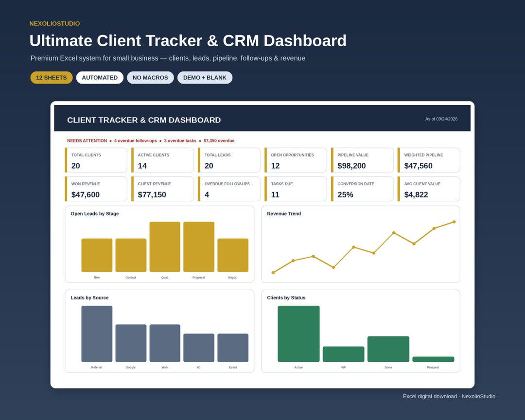
Task: Click the CLIENT TRACKER & CRM DASHBOARD header
Action: 144,120
